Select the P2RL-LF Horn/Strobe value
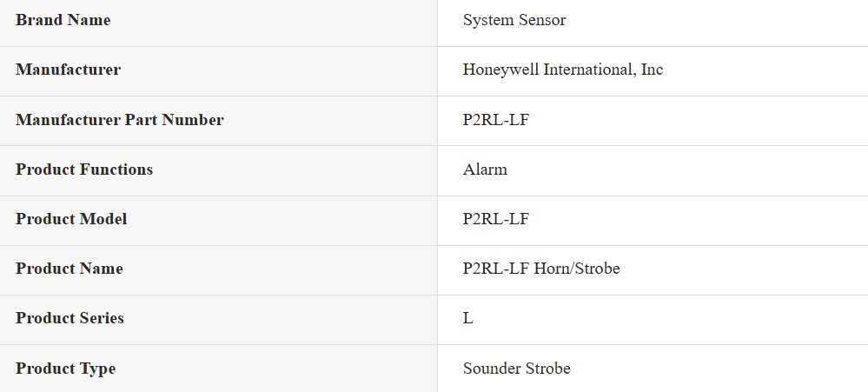 541,269
